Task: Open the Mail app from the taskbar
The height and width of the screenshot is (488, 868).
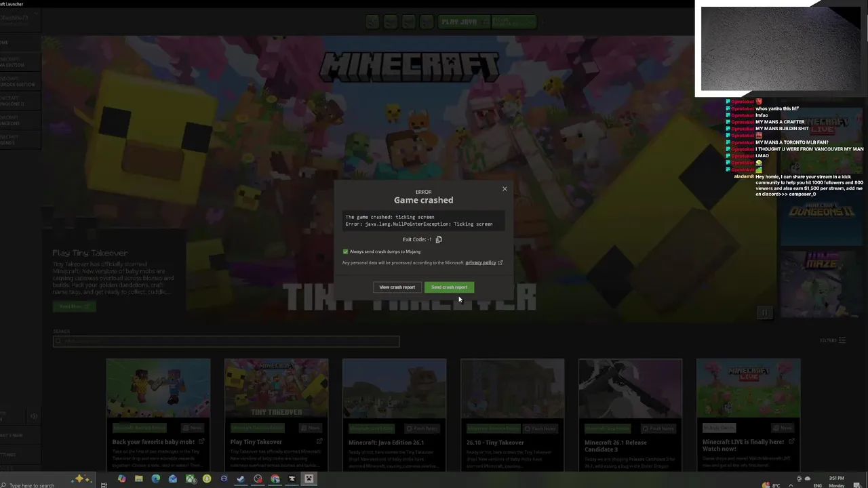Action: point(172,479)
